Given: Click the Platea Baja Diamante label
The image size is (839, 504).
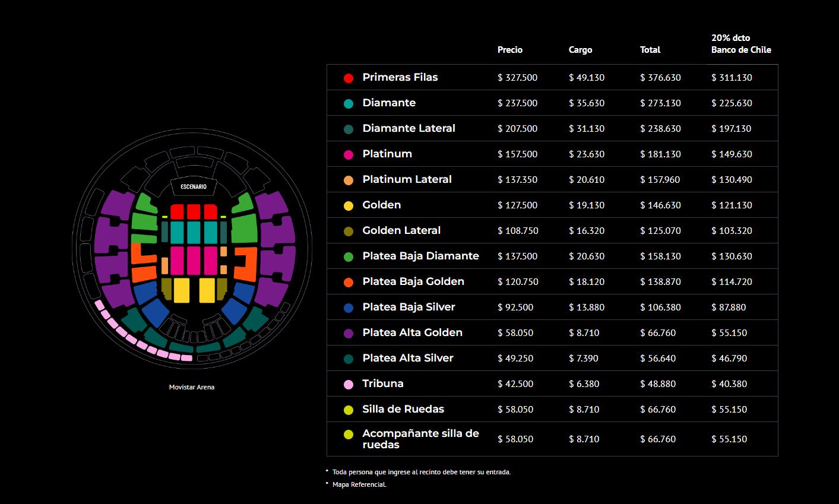Looking at the screenshot, I should pos(420,256).
